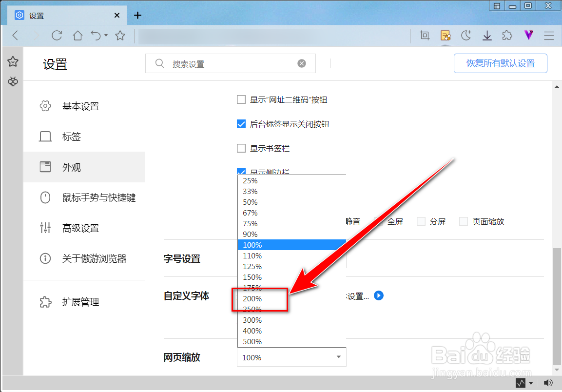Select the screen capture toolbar icon
This screenshot has height=392, width=562.
[424, 35]
